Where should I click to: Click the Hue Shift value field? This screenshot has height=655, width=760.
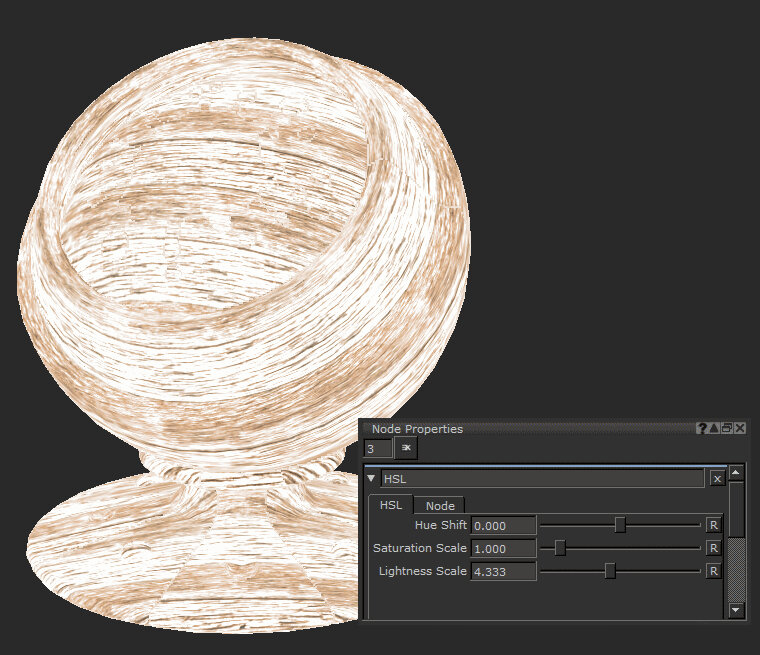pos(503,525)
